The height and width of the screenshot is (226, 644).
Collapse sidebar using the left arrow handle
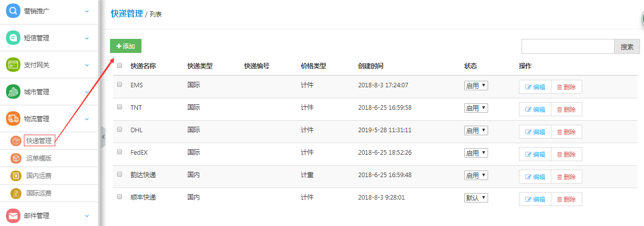click(103, 137)
